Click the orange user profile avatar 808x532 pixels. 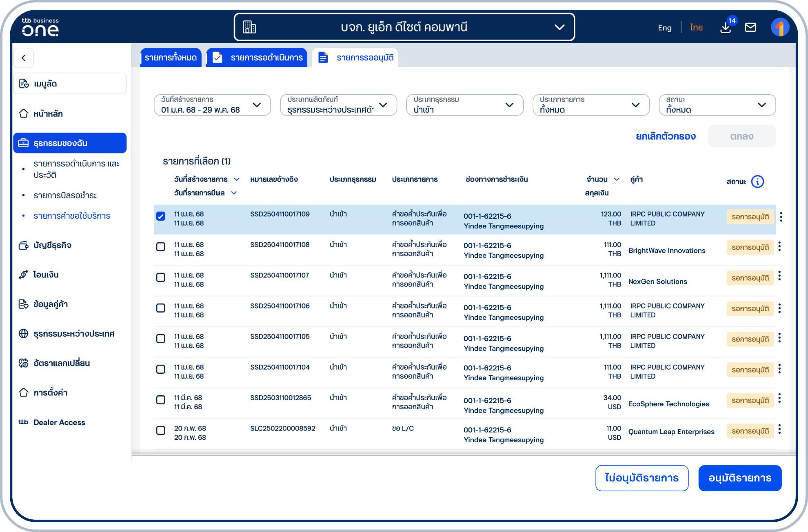[x=780, y=27]
